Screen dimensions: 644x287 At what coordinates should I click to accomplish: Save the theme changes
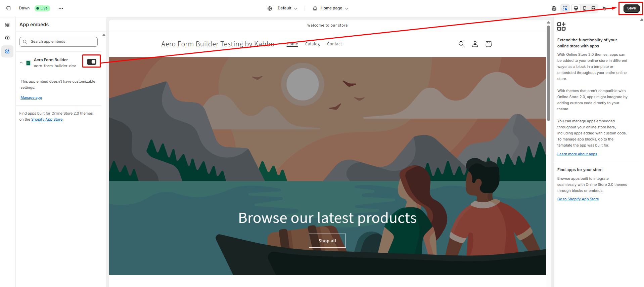(x=631, y=8)
